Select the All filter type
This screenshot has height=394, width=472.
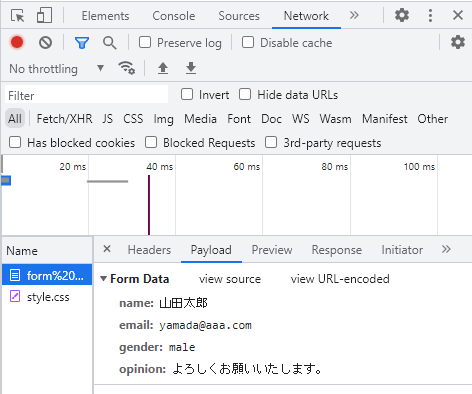15,119
